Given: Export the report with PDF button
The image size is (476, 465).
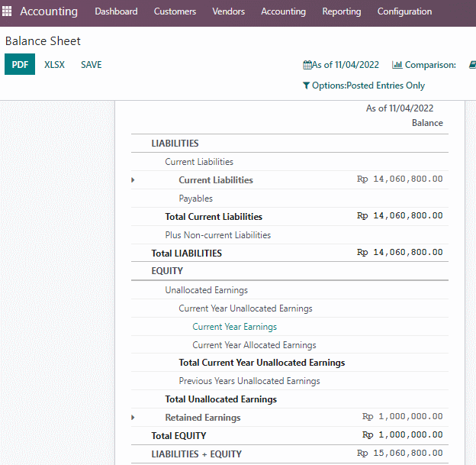Looking at the screenshot, I should 20,64.
